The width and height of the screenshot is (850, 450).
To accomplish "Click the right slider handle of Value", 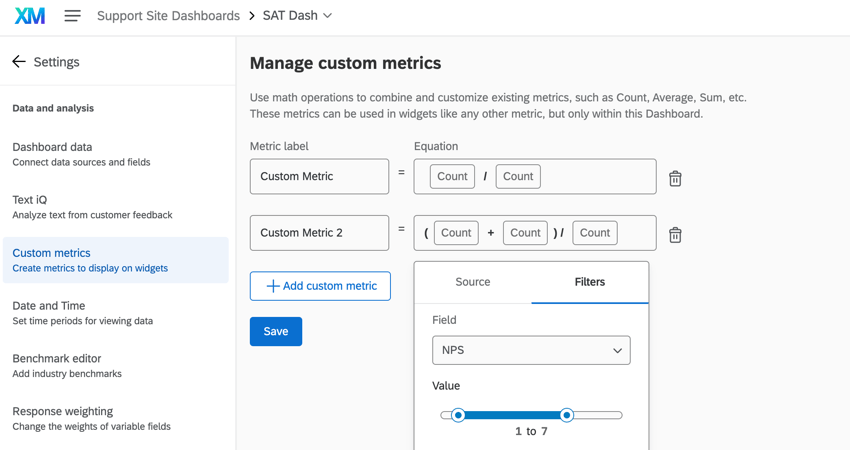I will coord(567,415).
